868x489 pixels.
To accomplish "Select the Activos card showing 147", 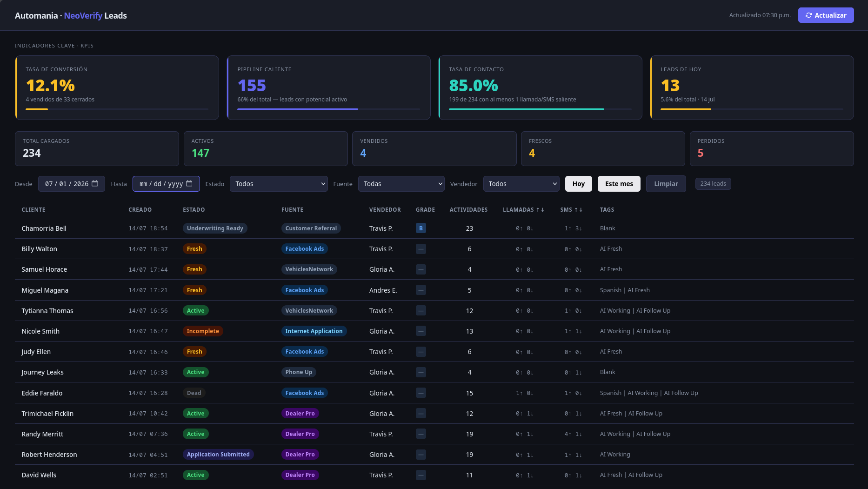I will tap(266, 149).
